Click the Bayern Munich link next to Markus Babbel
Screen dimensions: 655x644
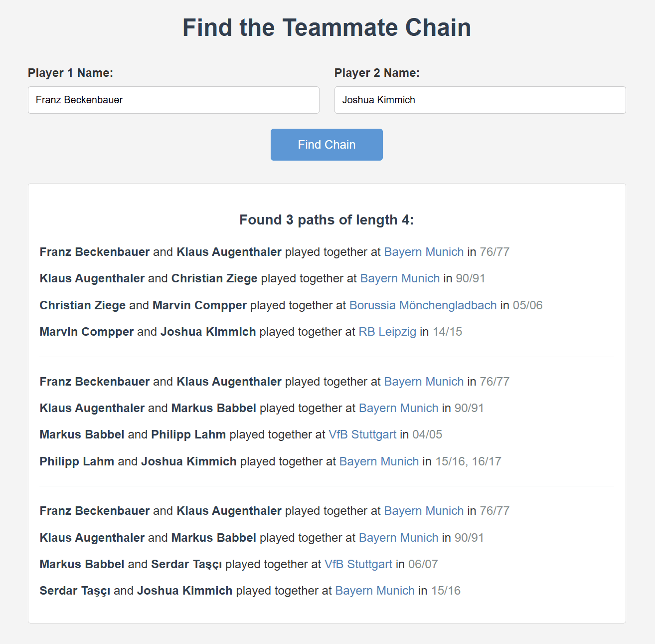[398, 408]
